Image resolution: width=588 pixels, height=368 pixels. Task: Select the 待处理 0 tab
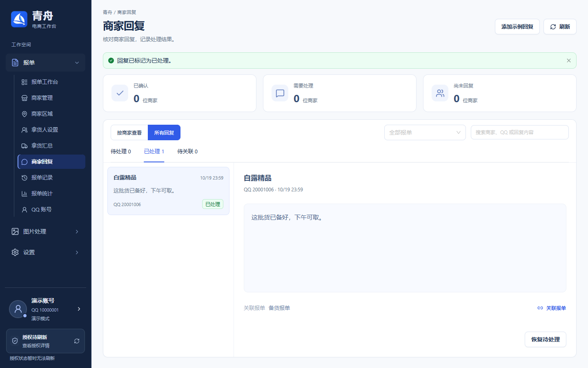coord(121,152)
